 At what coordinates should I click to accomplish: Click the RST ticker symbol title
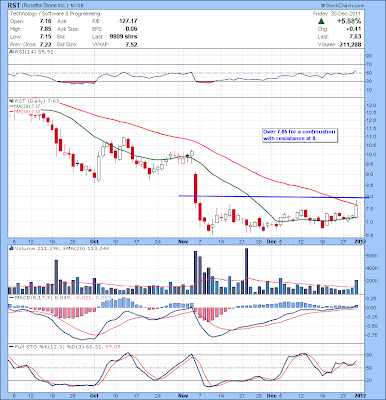15,6
